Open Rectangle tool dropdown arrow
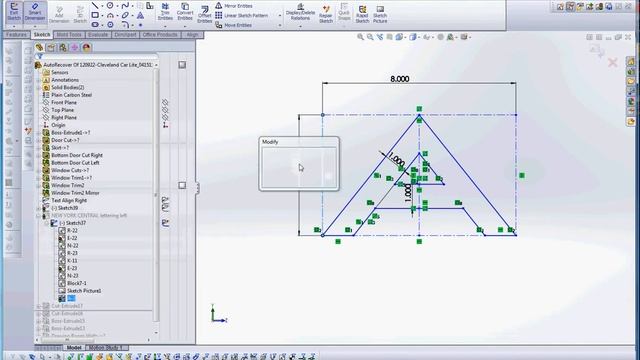This screenshot has width=640, height=360. (102, 16)
